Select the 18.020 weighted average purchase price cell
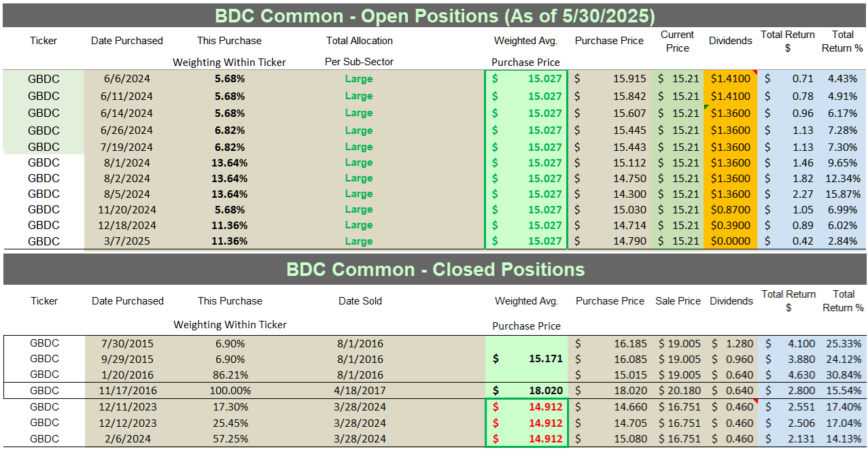The height and width of the screenshot is (454, 868). click(x=527, y=391)
